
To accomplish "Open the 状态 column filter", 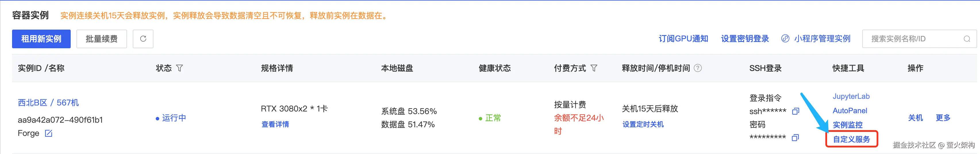I will [180, 68].
